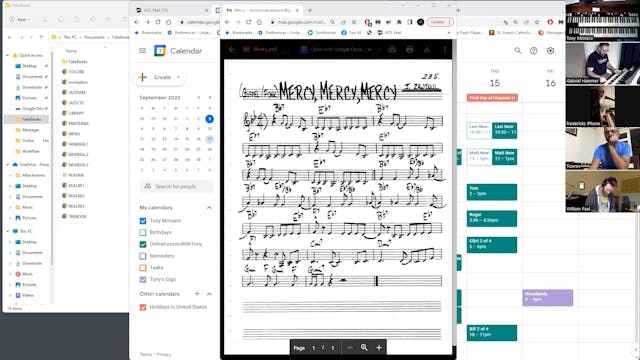Screen dimensions: 640x360
Task: Toggle Tony's Gigs calendar checkbox
Action: click(x=143, y=280)
